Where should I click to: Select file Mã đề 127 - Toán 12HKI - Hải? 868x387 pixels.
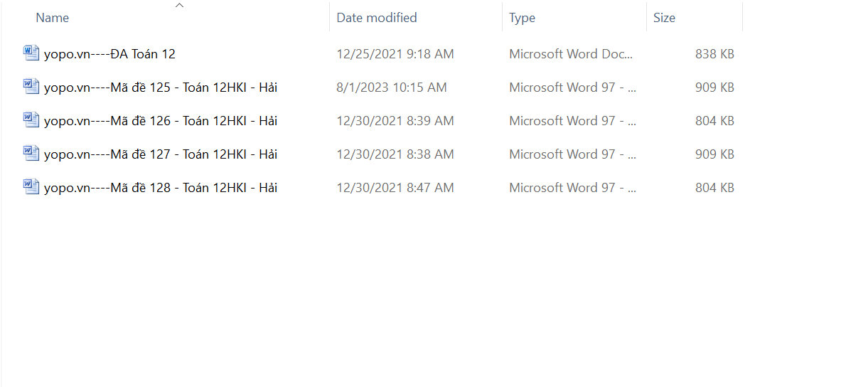[161, 154]
